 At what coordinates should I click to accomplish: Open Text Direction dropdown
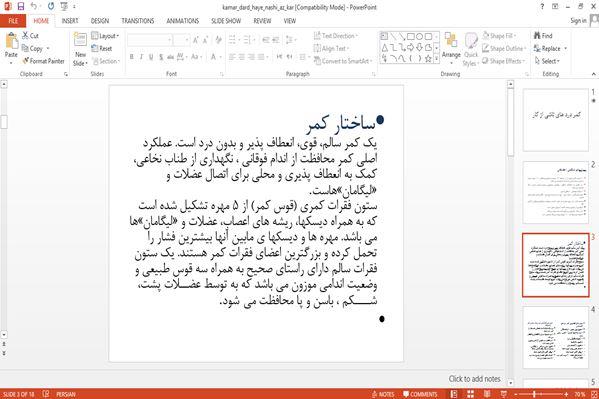[336, 36]
